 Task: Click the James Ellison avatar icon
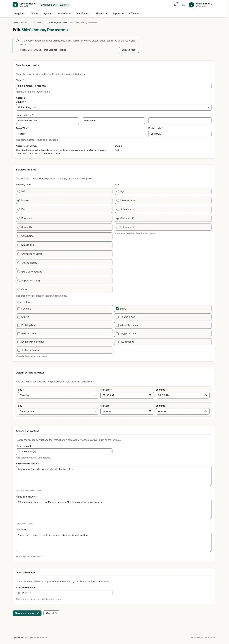[192, 5]
